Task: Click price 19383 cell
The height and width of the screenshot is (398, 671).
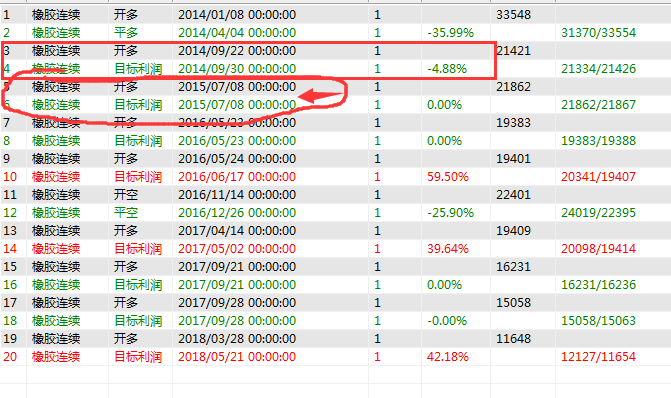Action: coord(514,123)
